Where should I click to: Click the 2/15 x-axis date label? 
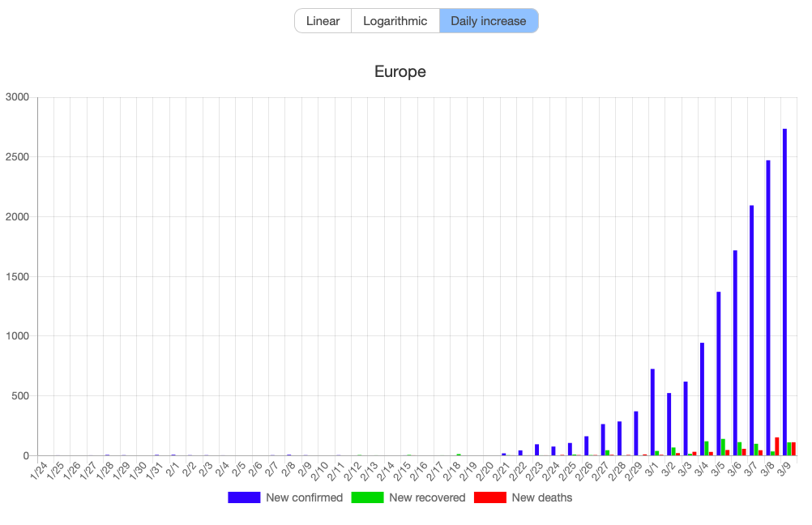click(403, 470)
